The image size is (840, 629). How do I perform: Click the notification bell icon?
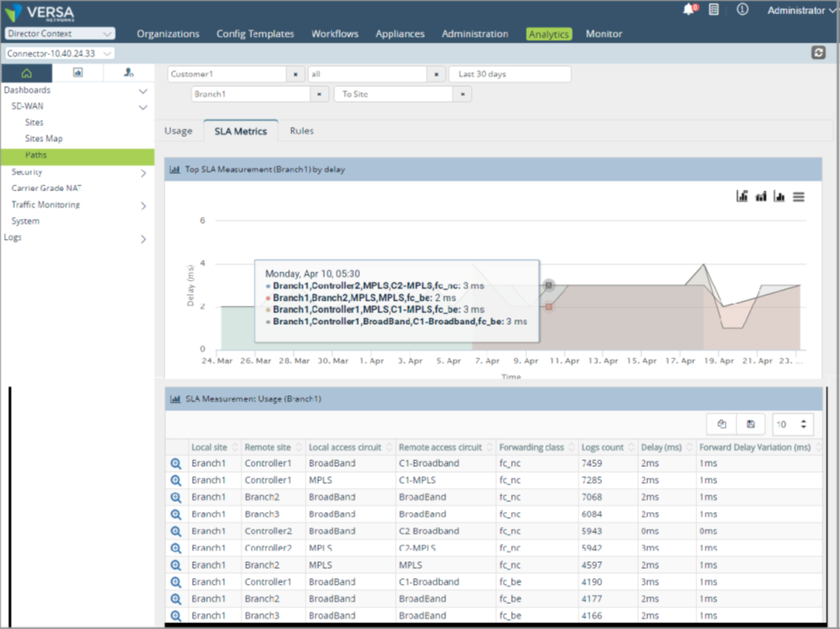690,10
